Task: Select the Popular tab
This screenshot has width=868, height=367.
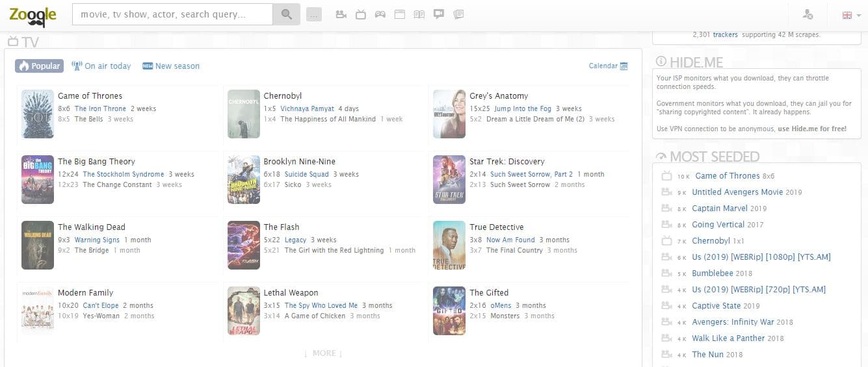Action: (40, 66)
